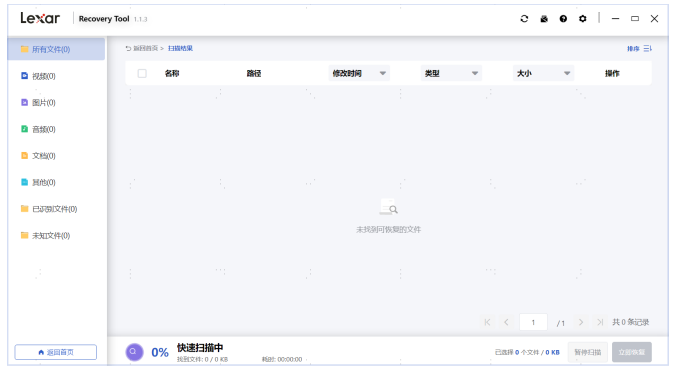This screenshot has height=373, width=676.
Task: Maximize the Recovery Tool window
Action: pyautogui.click(x=635, y=19)
